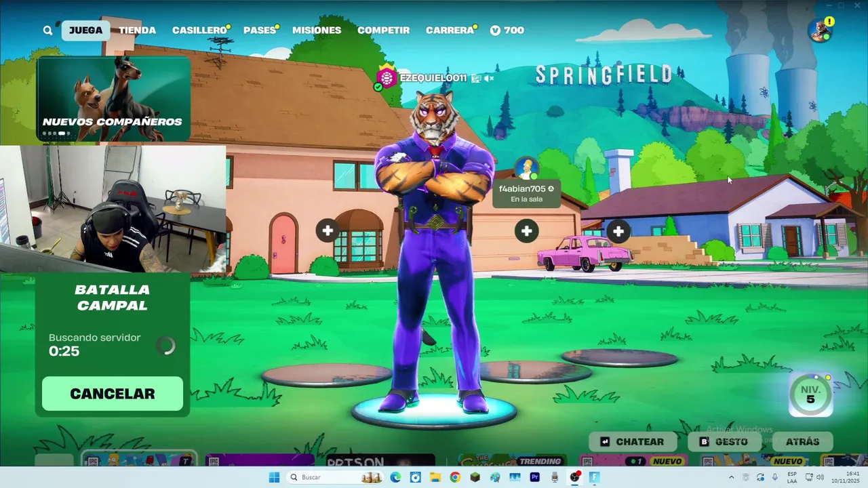Go back with ATRÁS button
Viewport: 868px width, 488px height.
click(x=802, y=442)
